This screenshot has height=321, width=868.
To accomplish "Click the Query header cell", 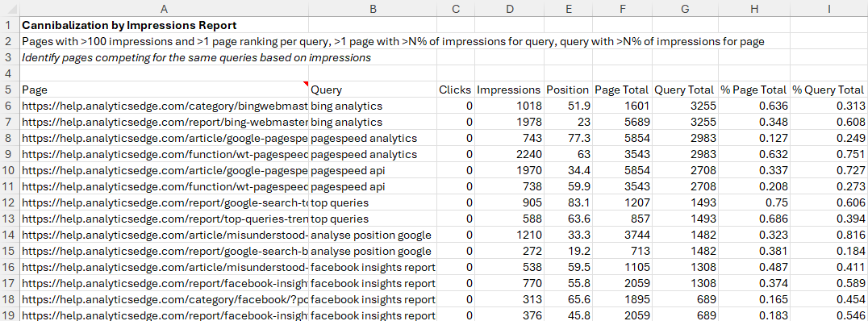I will tap(373, 90).
